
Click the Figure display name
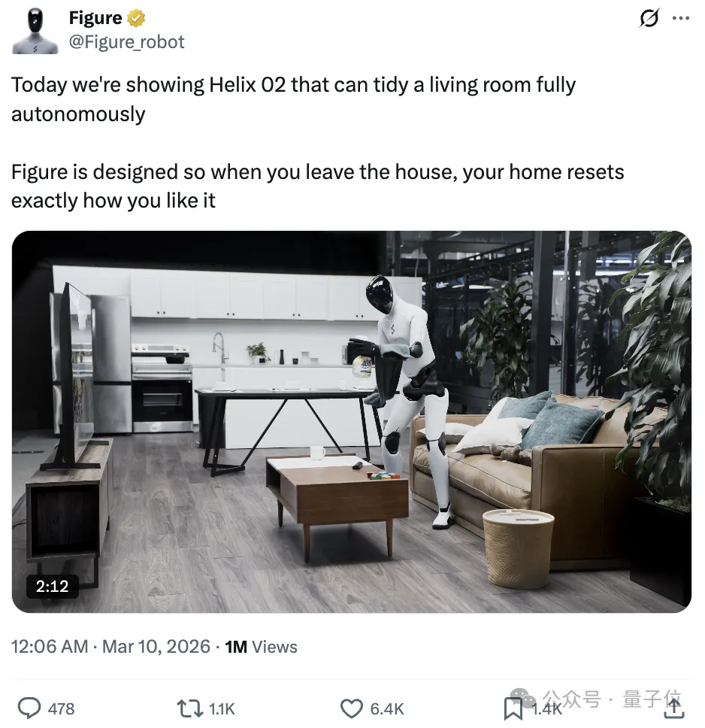[x=95, y=18]
